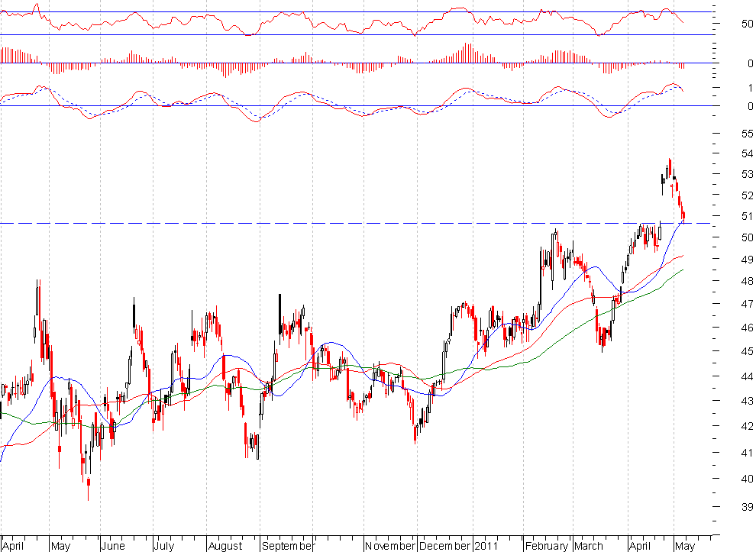Click the 46 price axis value

click(x=748, y=328)
